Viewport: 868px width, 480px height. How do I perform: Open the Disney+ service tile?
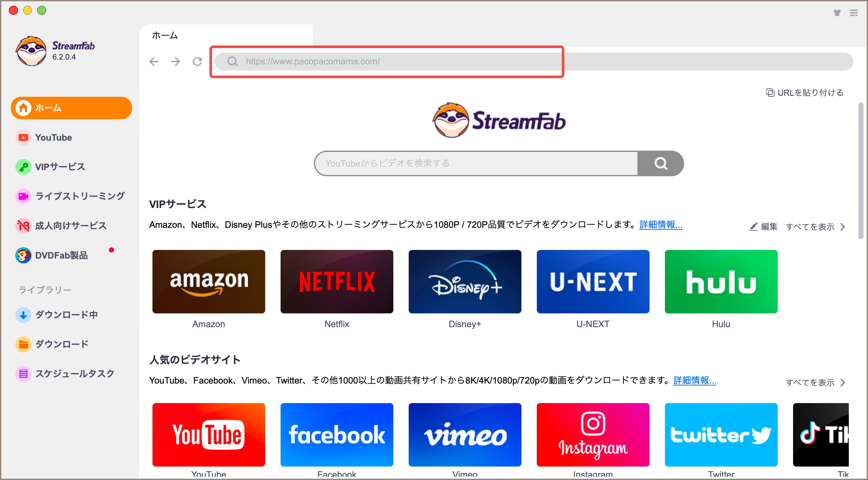pos(465,281)
